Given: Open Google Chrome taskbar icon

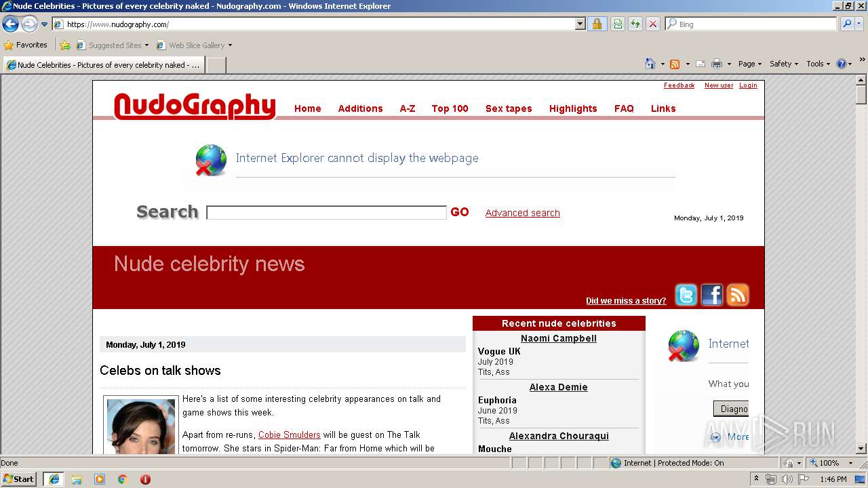Looking at the screenshot, I should pos(122,479).
